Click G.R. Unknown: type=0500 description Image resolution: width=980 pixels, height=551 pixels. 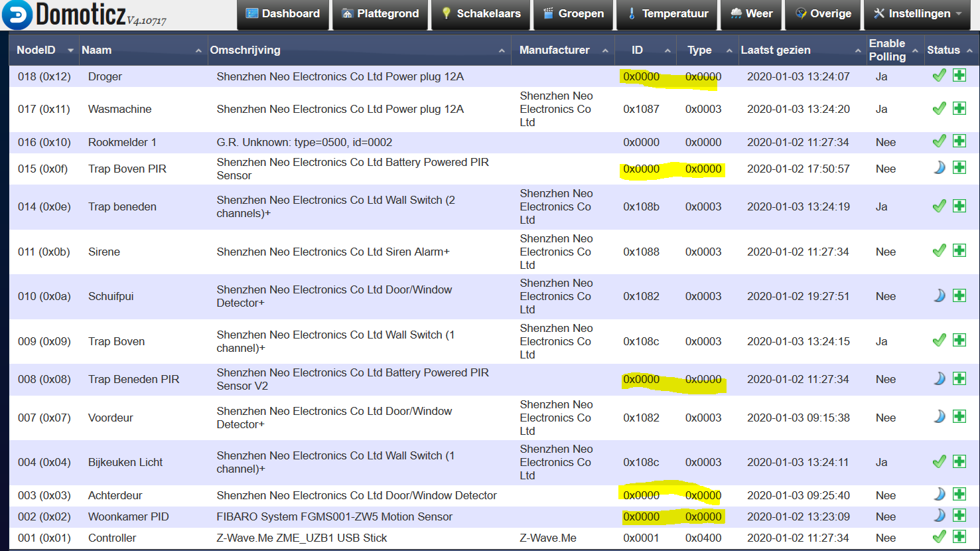pyautogui.click(x=304, y=142)
